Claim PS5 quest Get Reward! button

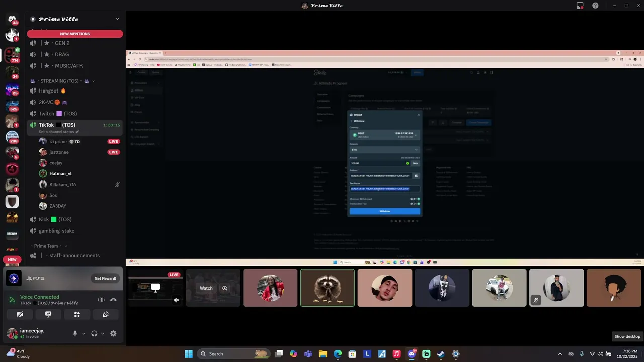[x=105, y=278]
